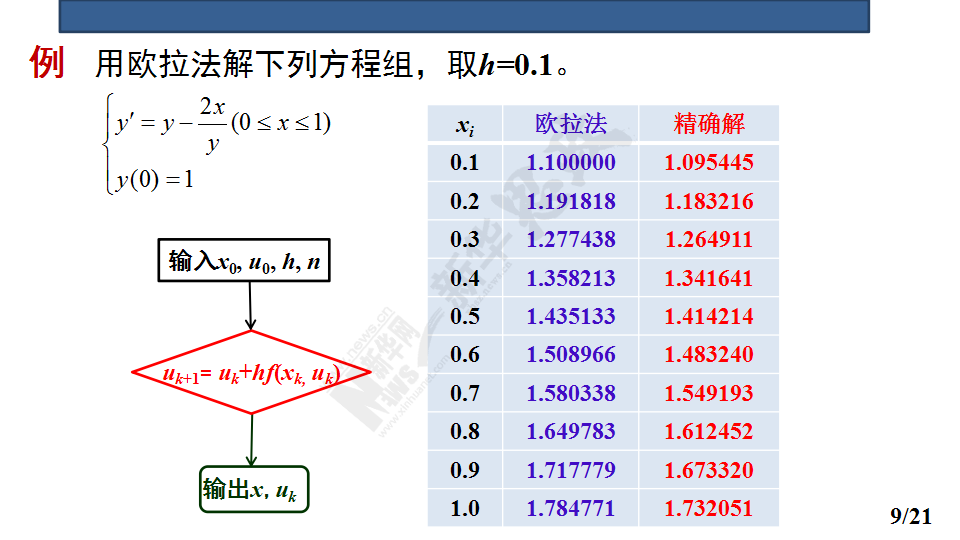Select exact solution value 1.095445
The image size is (960, 540).
(709, 162)
